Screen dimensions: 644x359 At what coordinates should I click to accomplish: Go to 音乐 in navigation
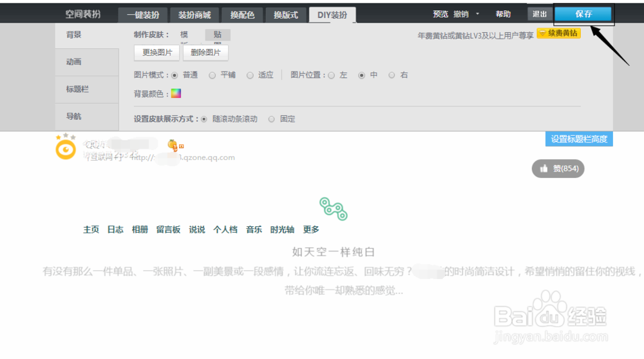pyautogui.click(x=254, y=229)
